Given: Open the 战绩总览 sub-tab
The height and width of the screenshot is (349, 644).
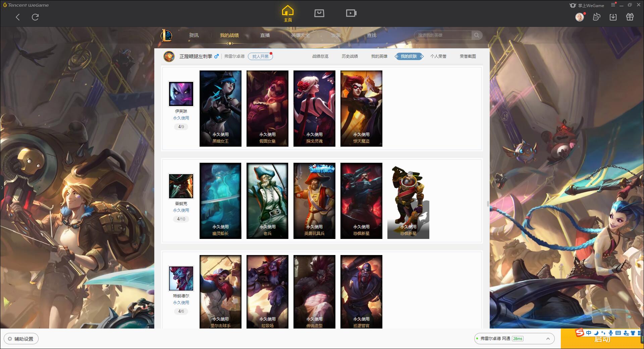Looking at the screenshot, I should click(320, 56).
